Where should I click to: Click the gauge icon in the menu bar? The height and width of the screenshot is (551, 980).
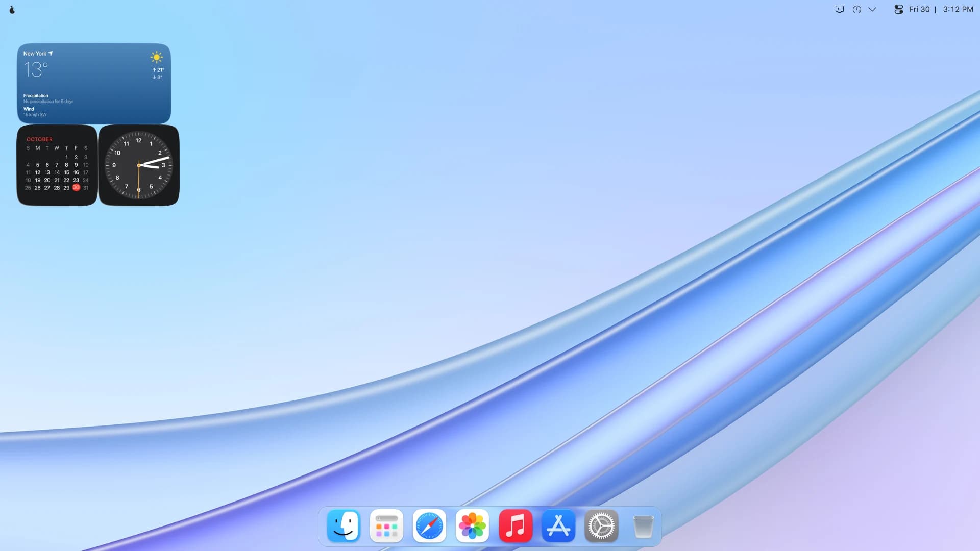coord(857,9)
